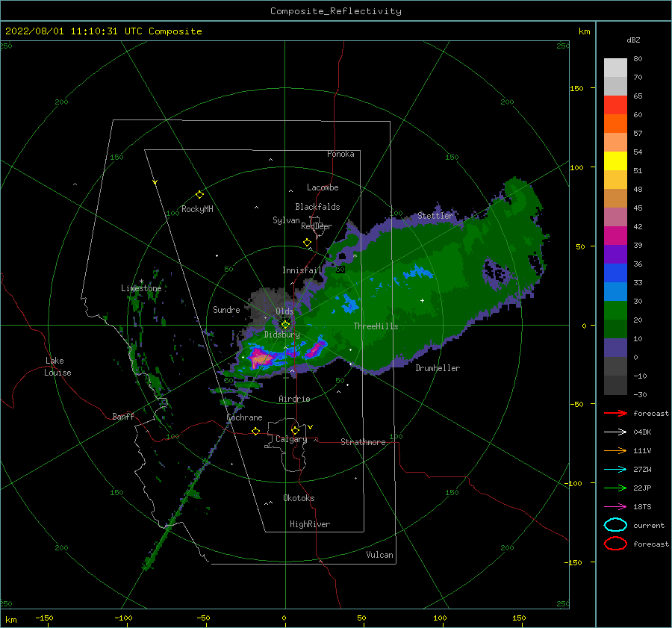Click the Sundre label
Viewport: 672px width, 628px height.
tap(226, 309)
